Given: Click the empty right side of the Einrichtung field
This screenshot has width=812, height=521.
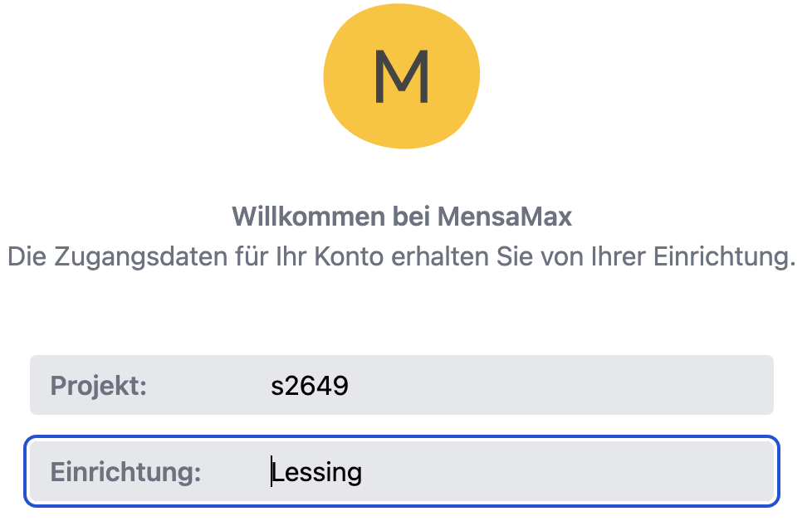Looking at the screenshot, I should coord(648,472).
